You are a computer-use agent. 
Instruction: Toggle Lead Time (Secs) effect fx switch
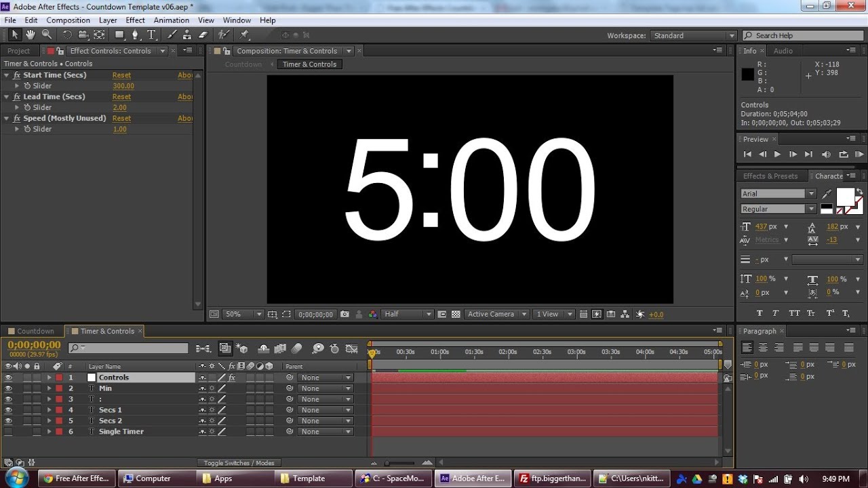point(17,97)
